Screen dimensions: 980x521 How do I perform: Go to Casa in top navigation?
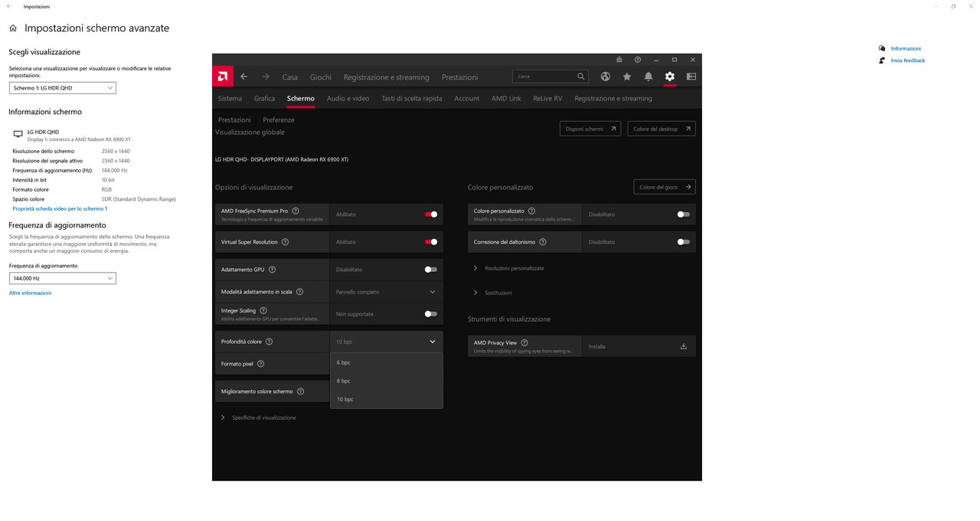[x=290, y=77]
